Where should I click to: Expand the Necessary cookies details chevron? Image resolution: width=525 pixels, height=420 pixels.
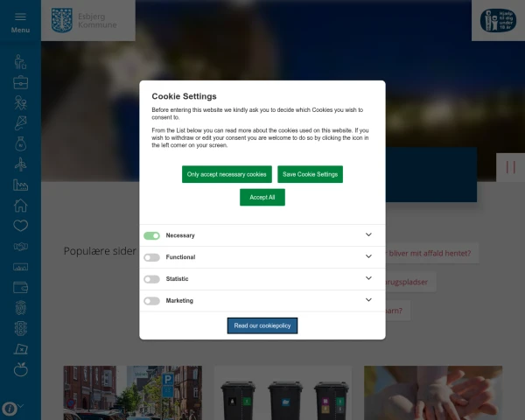pos(368,234)
